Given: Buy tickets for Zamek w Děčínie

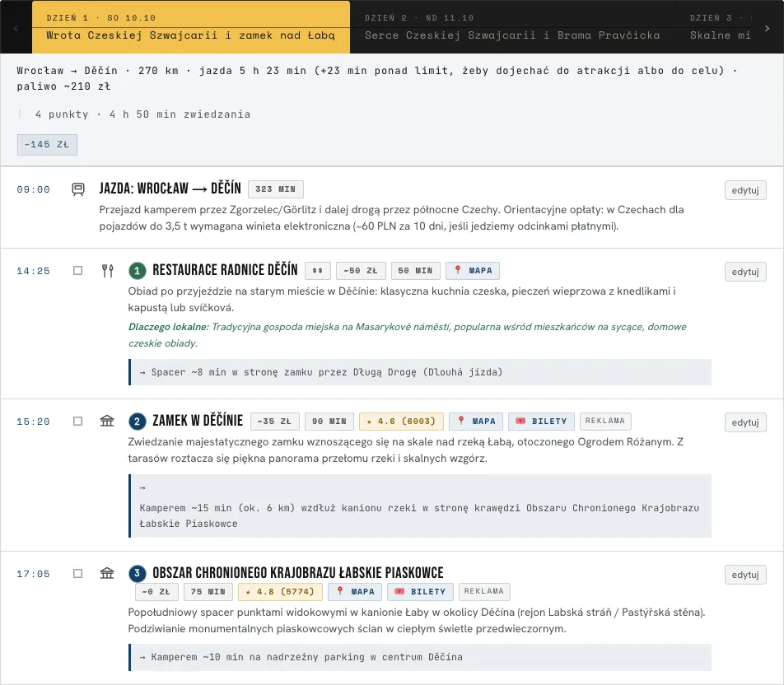Looking at the screenshot, I should click(542, 421).
